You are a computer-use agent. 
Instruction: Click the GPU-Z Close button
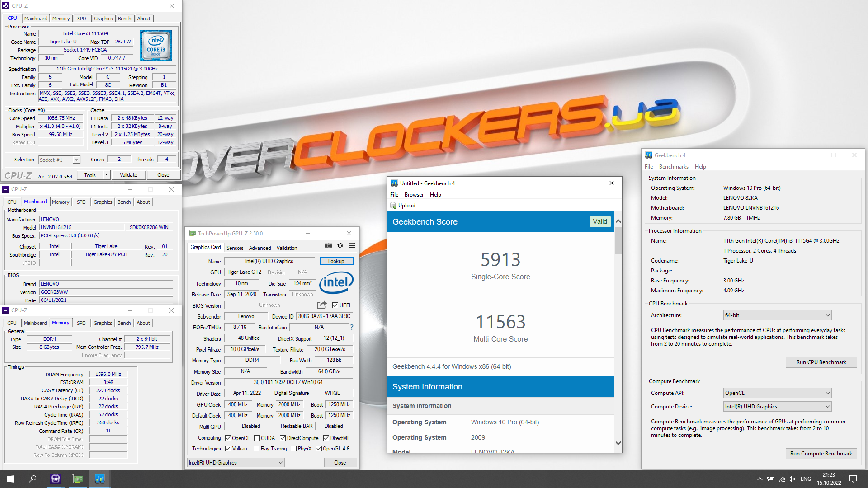[x=340, y=463]
